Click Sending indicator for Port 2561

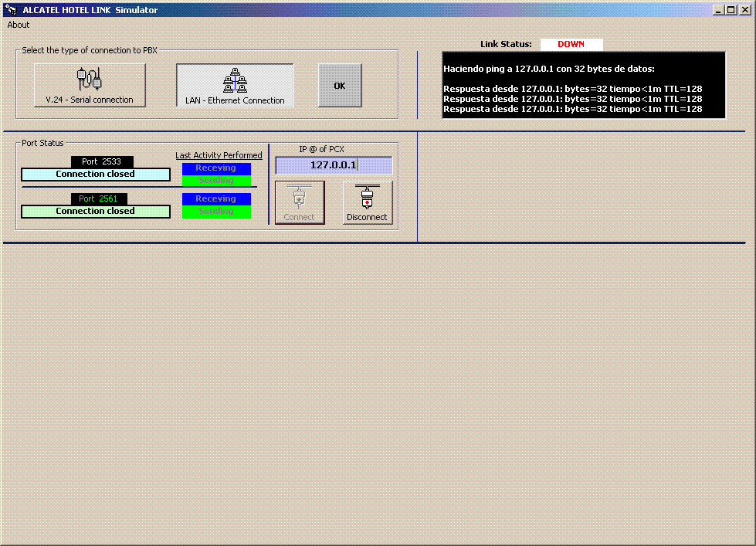[216, 212]
